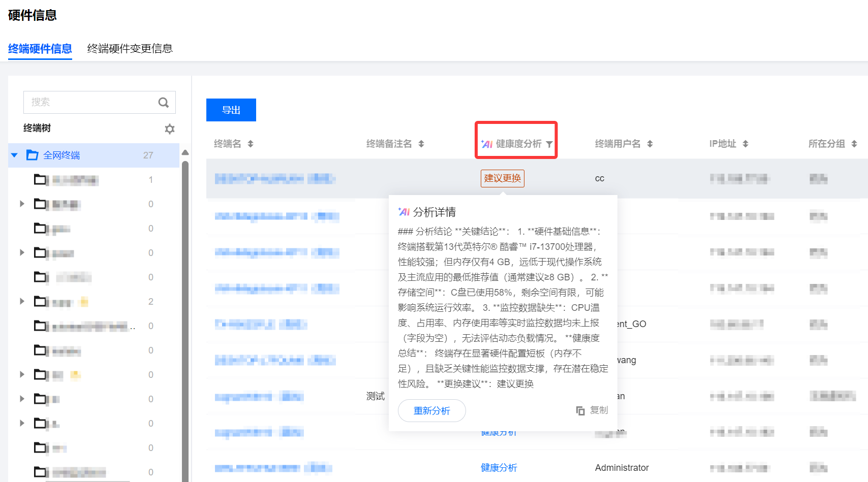Click the 重新分析 button
This screenshot has height=482, width=868.
click(431, 410)
